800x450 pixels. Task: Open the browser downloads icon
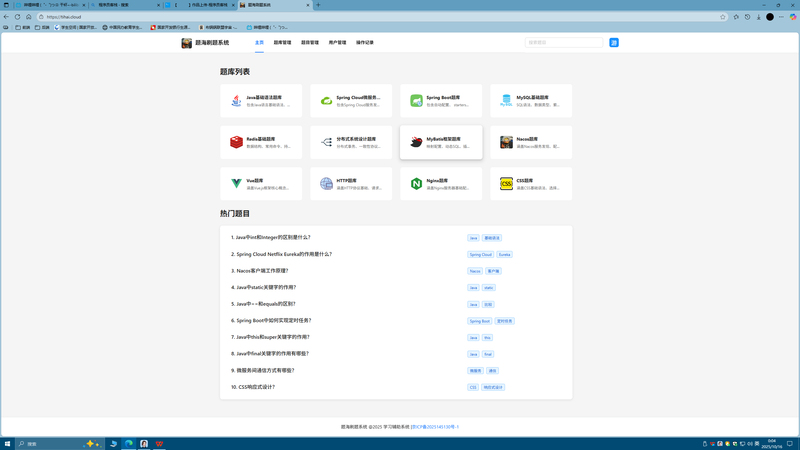click(x=759, y=17)
